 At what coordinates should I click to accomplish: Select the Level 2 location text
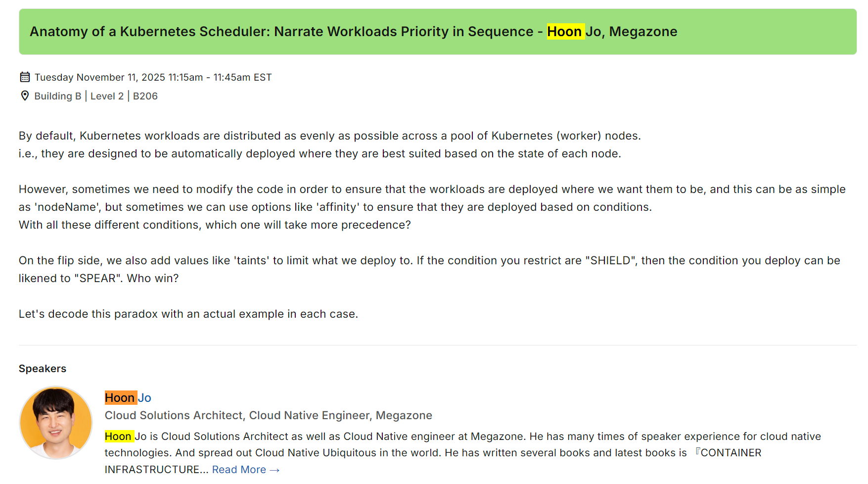(107, 96)
